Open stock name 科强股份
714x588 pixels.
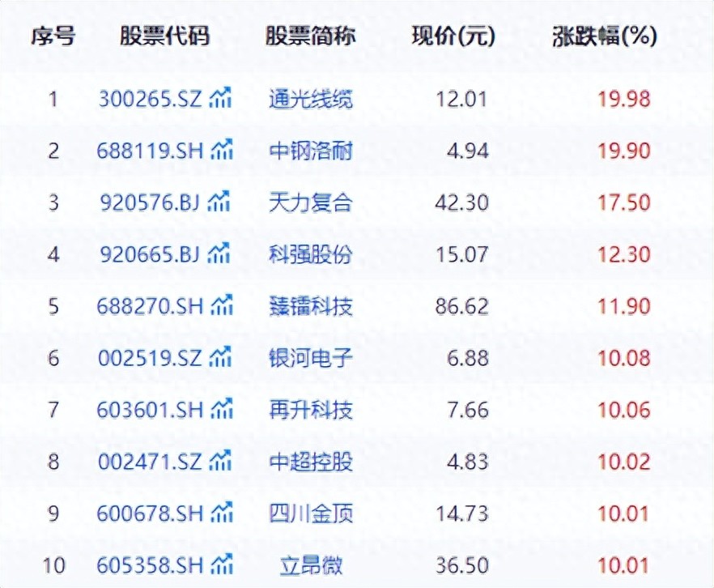click(x=311, y=254)
